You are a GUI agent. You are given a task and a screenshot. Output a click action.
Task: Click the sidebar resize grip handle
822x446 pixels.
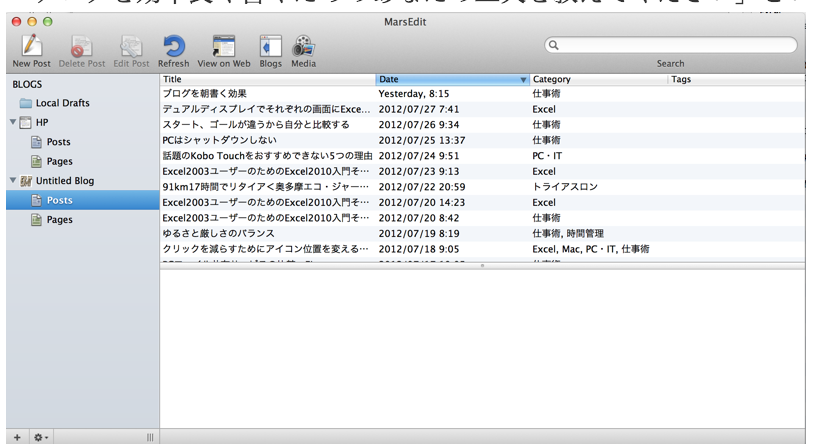click(x=150, y=437)
